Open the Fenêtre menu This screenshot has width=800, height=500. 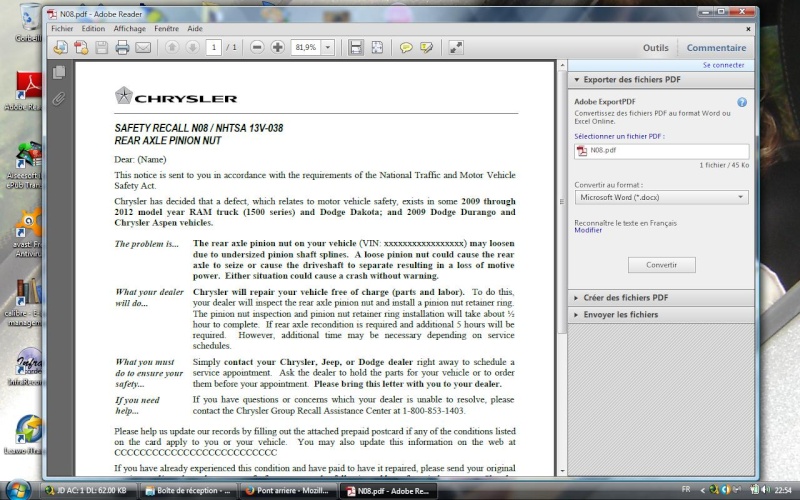tap(166, 29)
